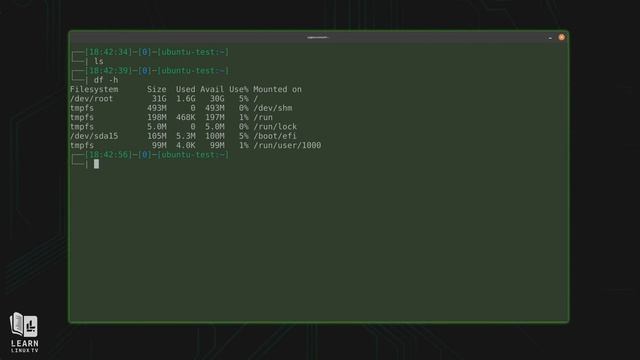Click the 18:42:56 prompt timestamp
640x360 pixels.
click(109, 155)
